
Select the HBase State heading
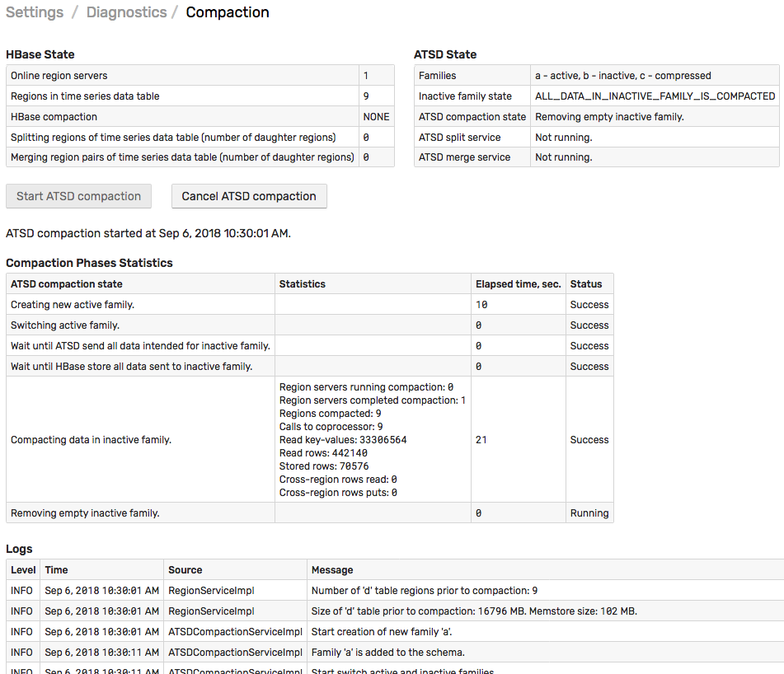click(40, 54)
